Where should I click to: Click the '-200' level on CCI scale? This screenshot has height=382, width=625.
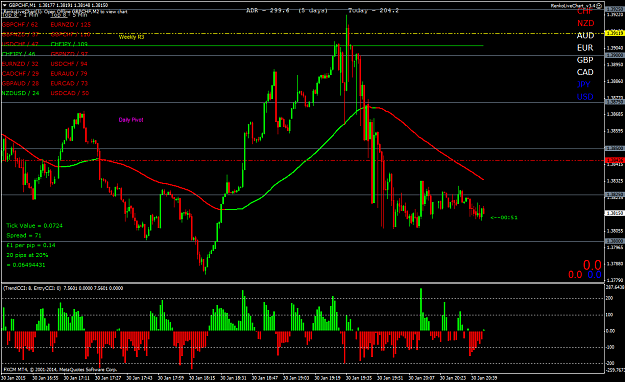click(610, 363)
